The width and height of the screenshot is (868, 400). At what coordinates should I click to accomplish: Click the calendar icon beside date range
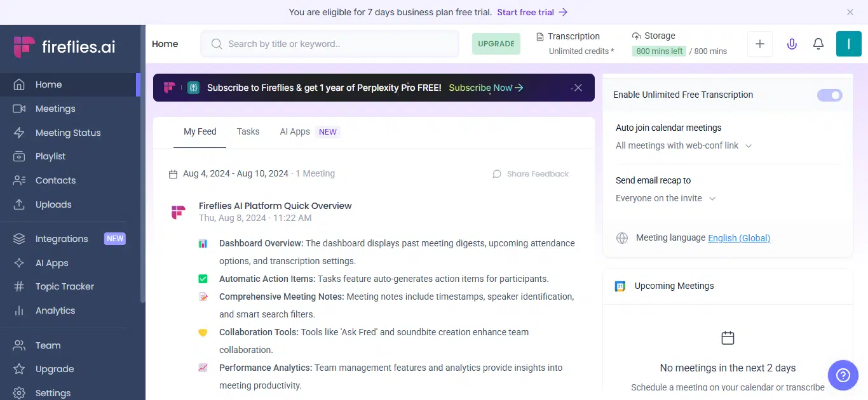coord(173,174)
